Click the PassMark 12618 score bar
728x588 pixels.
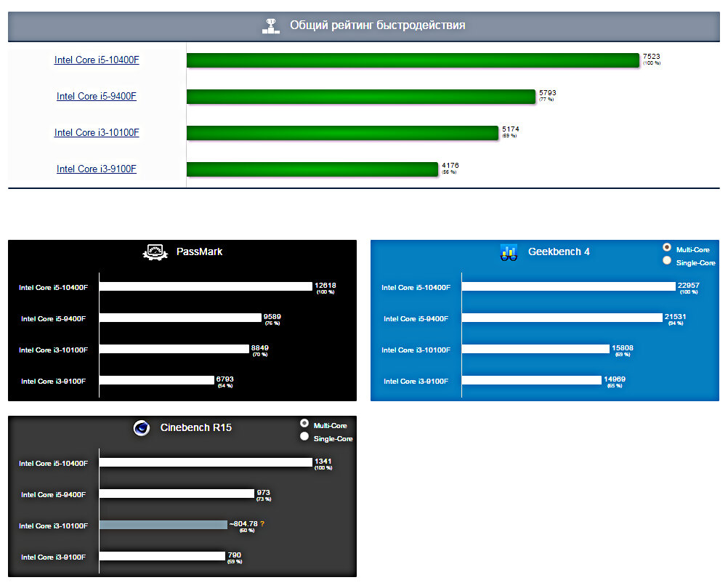(x=206, y=286)
